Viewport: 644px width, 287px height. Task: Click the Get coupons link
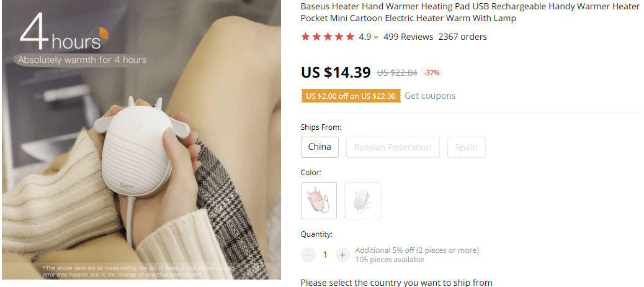[430, 96]
